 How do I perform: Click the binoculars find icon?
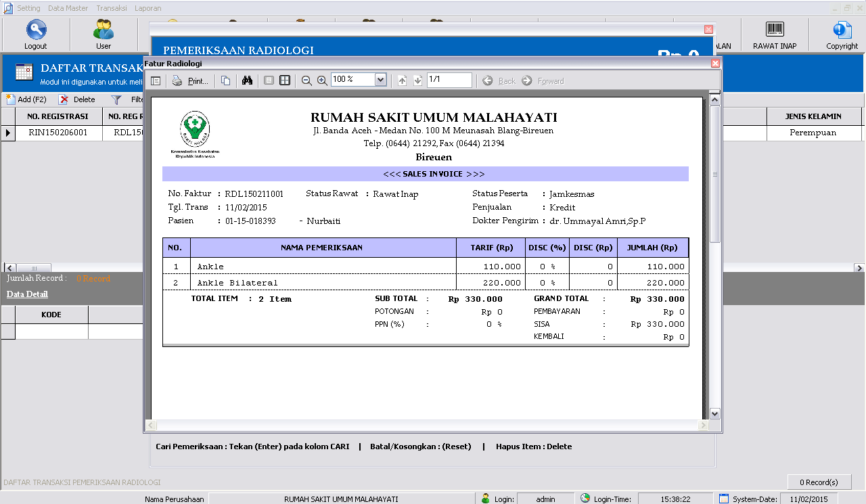click(247, 81)
